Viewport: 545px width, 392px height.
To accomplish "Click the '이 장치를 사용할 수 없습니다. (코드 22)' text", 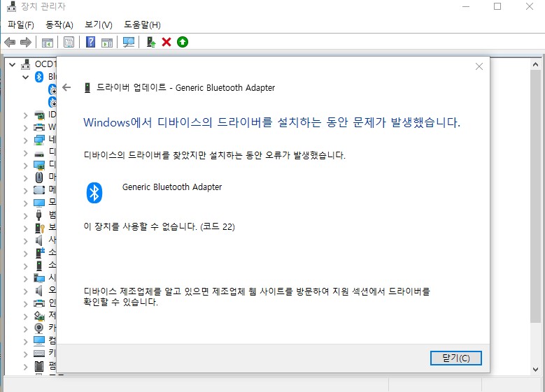I will coord(160,226).
